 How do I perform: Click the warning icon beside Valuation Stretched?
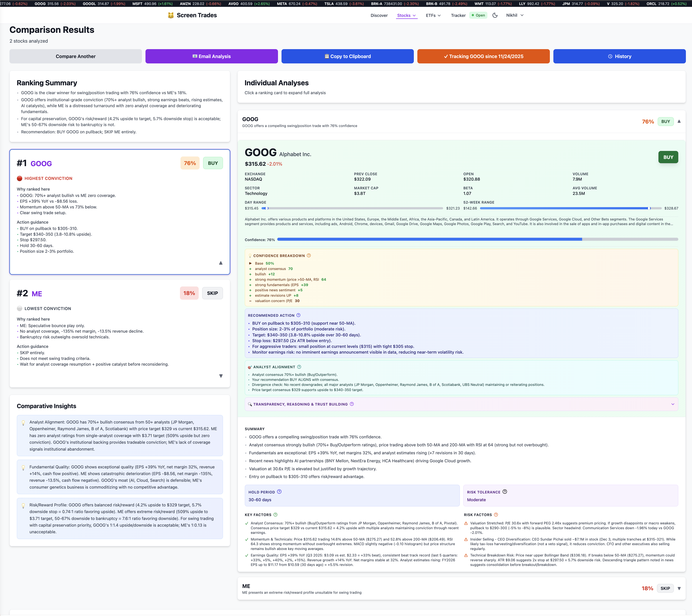coord(466,523)
